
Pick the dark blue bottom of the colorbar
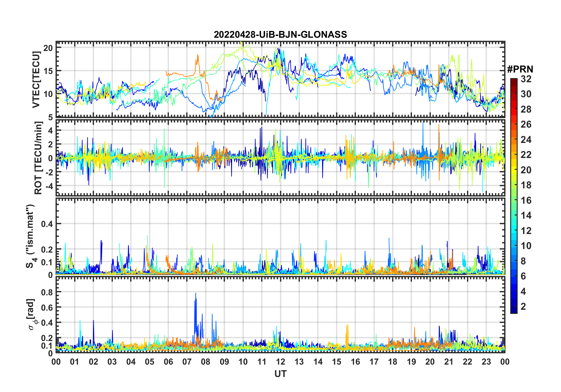tap(514, 311)
